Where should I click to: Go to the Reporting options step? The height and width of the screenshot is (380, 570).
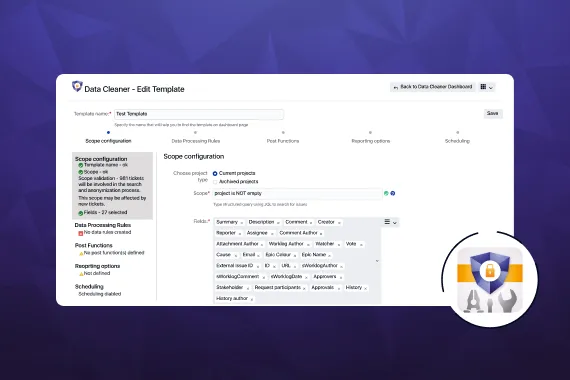point(370,141)
